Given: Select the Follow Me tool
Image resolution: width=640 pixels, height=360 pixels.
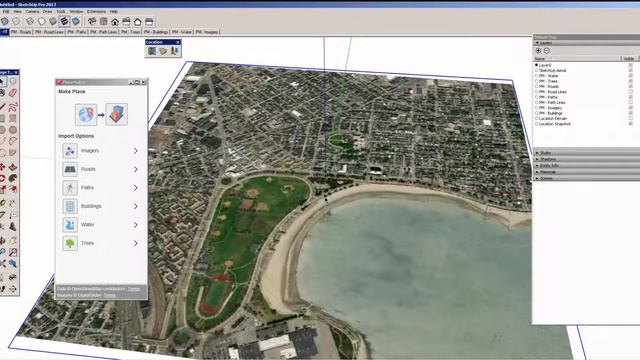Looking at the screenshot, I should 13,178.
